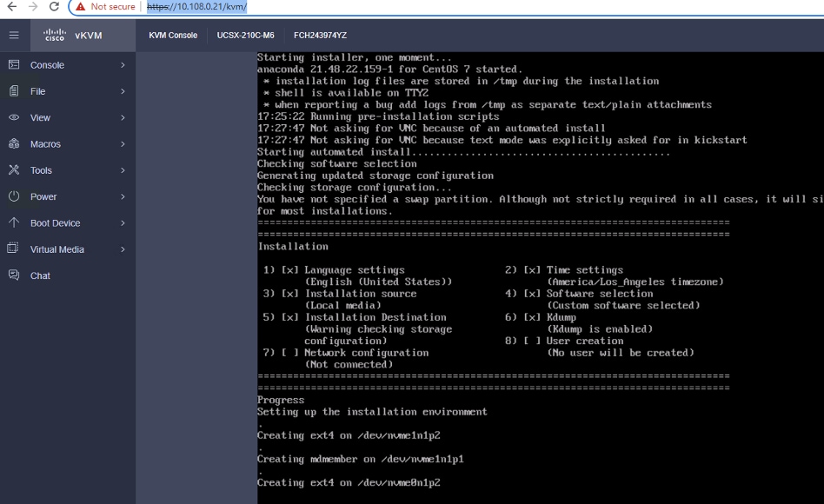Viewport: 824px width, 504px height.
Task: Click the hamburger menu icon in the header
Action: pos(13,36)
